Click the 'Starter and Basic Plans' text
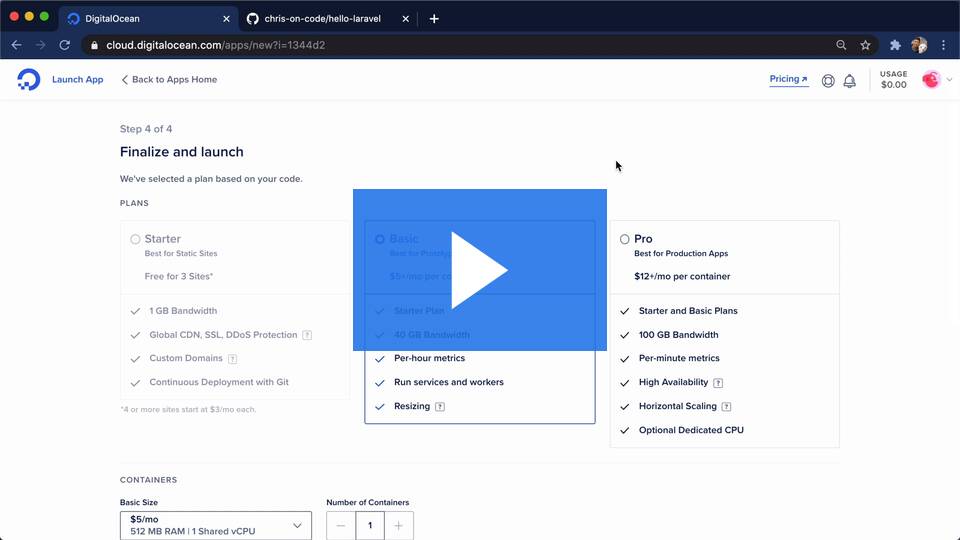This screenshot has height=540, width=960. pyautogui.click(x=688, y=311)
